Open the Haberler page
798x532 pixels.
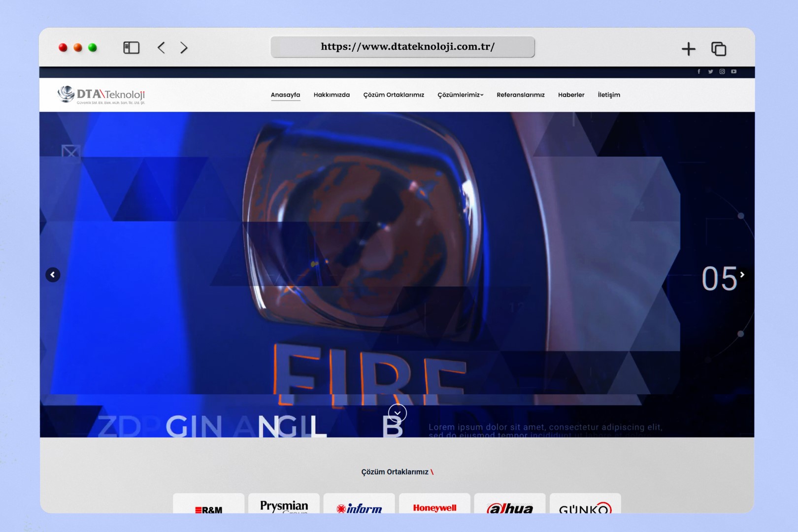click(571, 95)
